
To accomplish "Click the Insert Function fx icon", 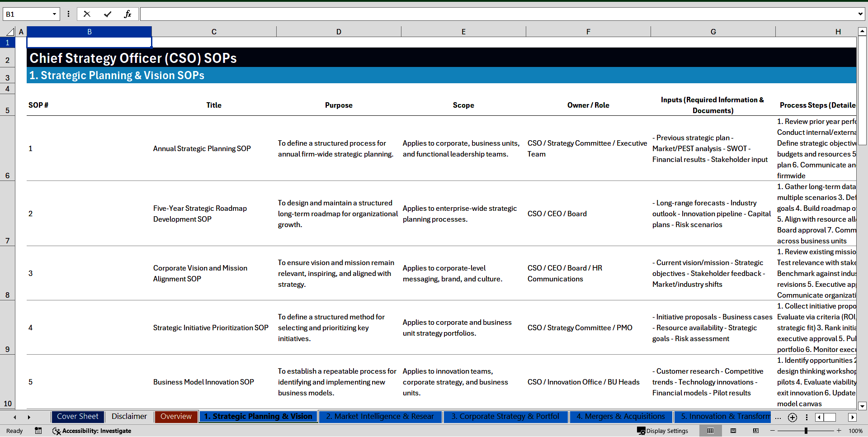I will click(x=127, y=14).
